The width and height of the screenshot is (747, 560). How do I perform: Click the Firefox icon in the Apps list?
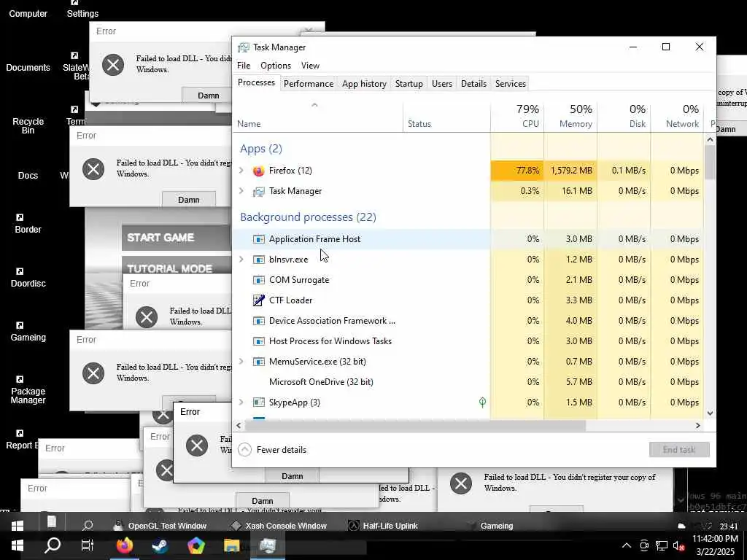click(x=259, y=171)
